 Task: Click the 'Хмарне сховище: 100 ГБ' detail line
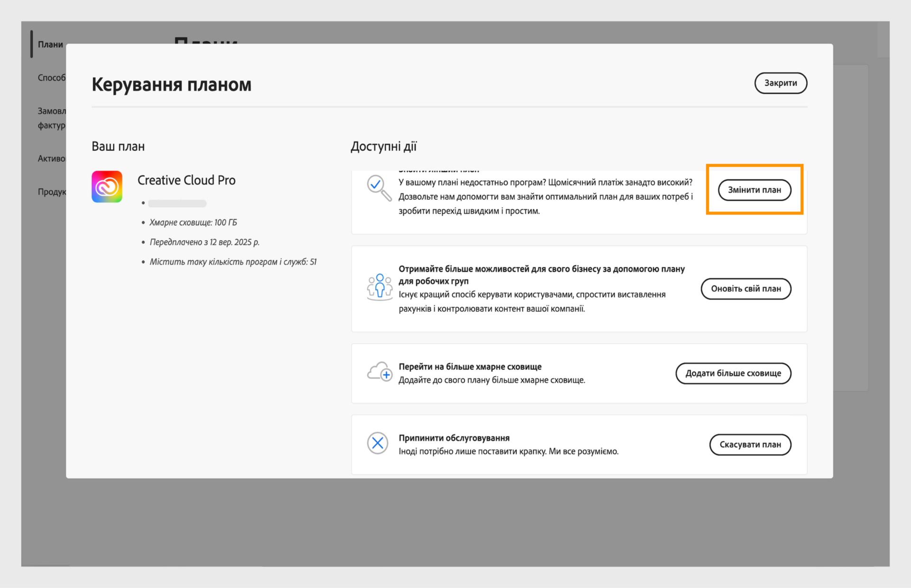tap(193, 222)
